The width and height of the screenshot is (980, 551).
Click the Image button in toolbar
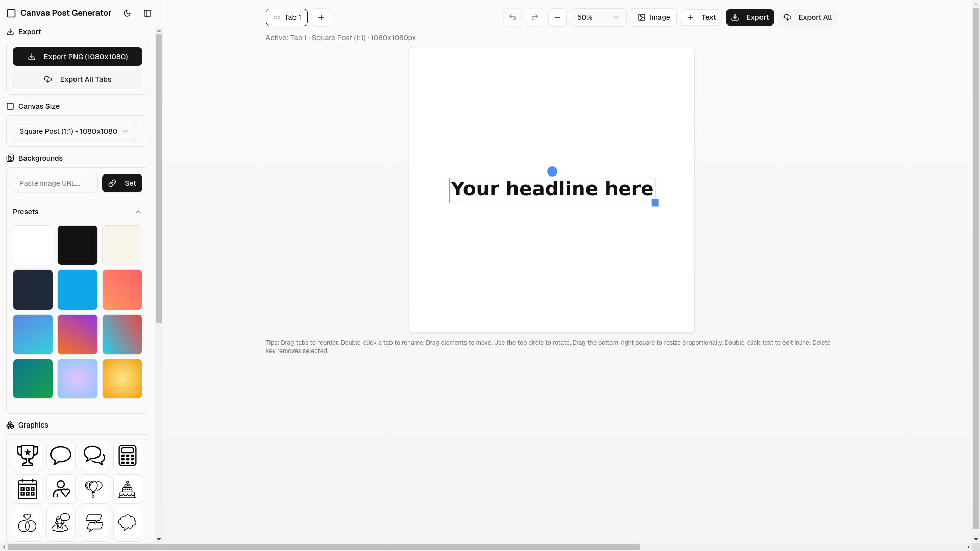click(654, 17)
